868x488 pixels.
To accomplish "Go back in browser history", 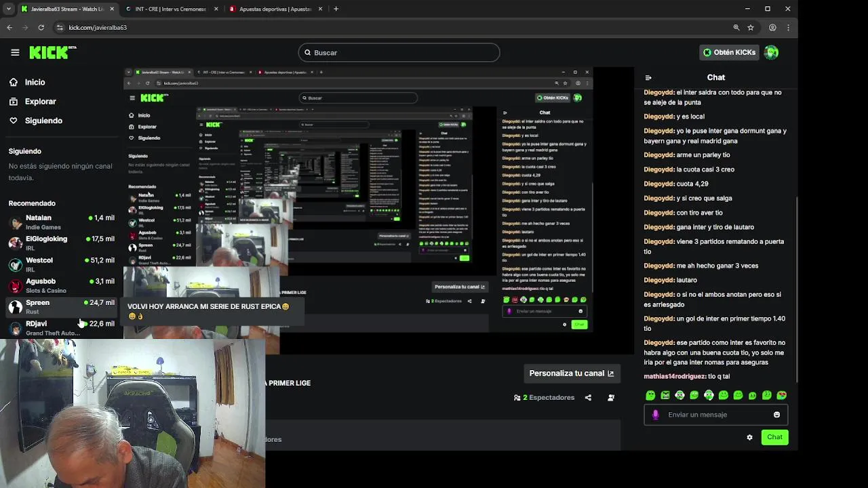I will [x=9, y=28].
